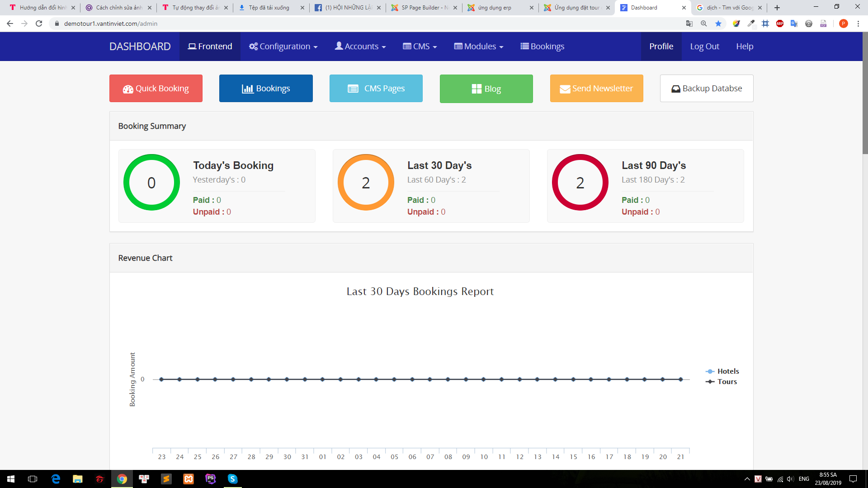Click Send Newsletter envelope button

[596, 89]
